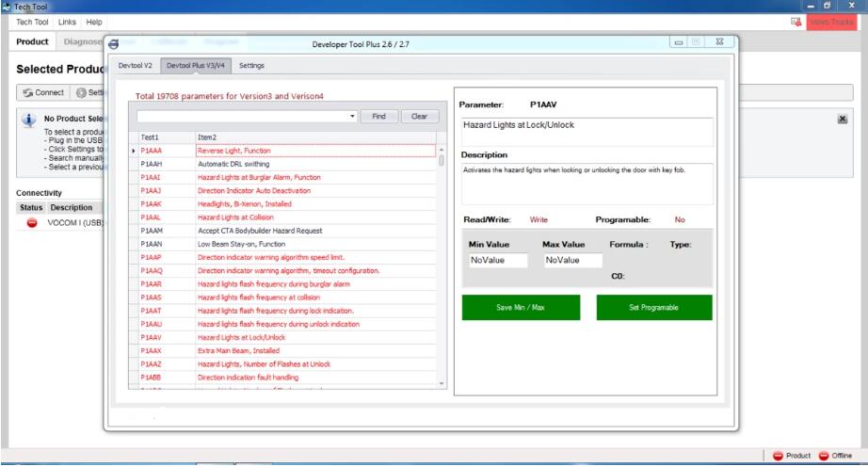The width and height of the screenshot is (868, 466).
Task: Open the Links menu
Action: 67,23
